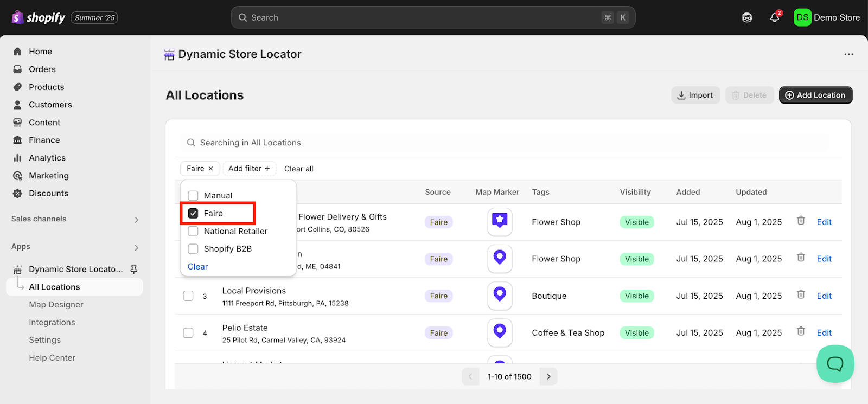The height and width of the screenshot is (404, 868).
Task: Open Marketing in the sidebar
Action: point(48,176)
